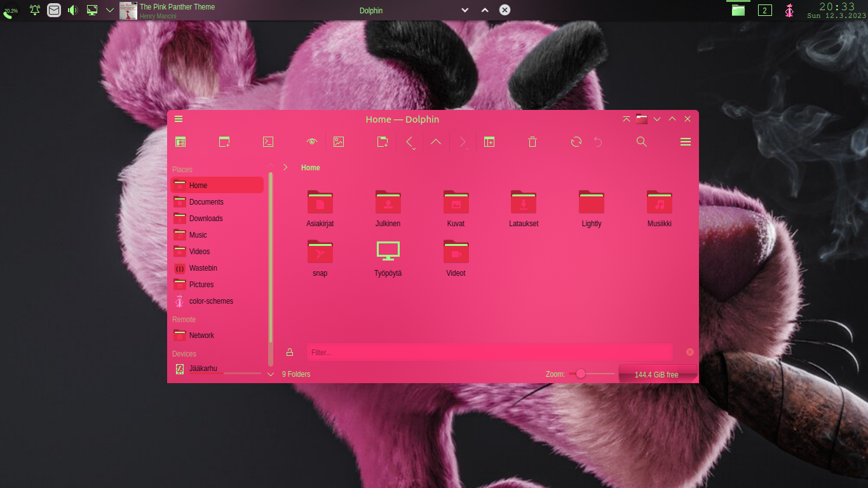Open phone KDE Connect tray icon

tap(10, 11)
